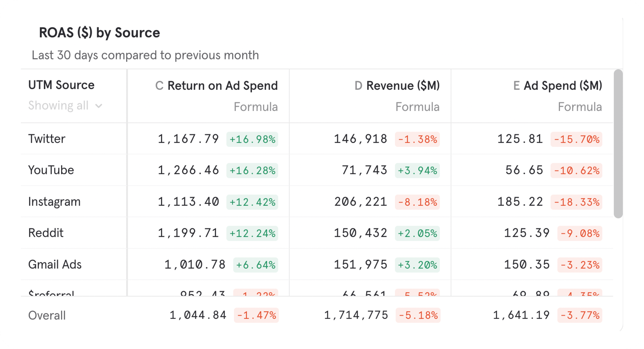Open the Showing all source filter
Viewport: 644px width, 349px height.
pos(58,106)
